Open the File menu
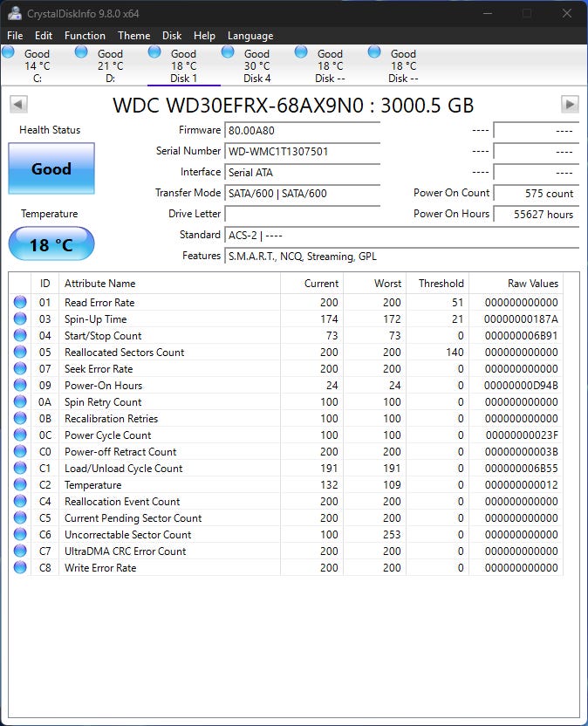Image resolution: width=588 pixels, height=726 pixels. [15, 36]
